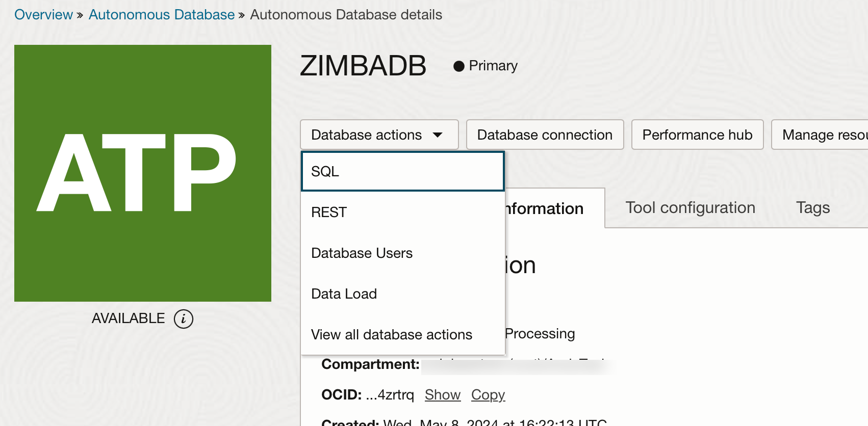
Task: Click the green ATP database logo
Action: point(143,173)
